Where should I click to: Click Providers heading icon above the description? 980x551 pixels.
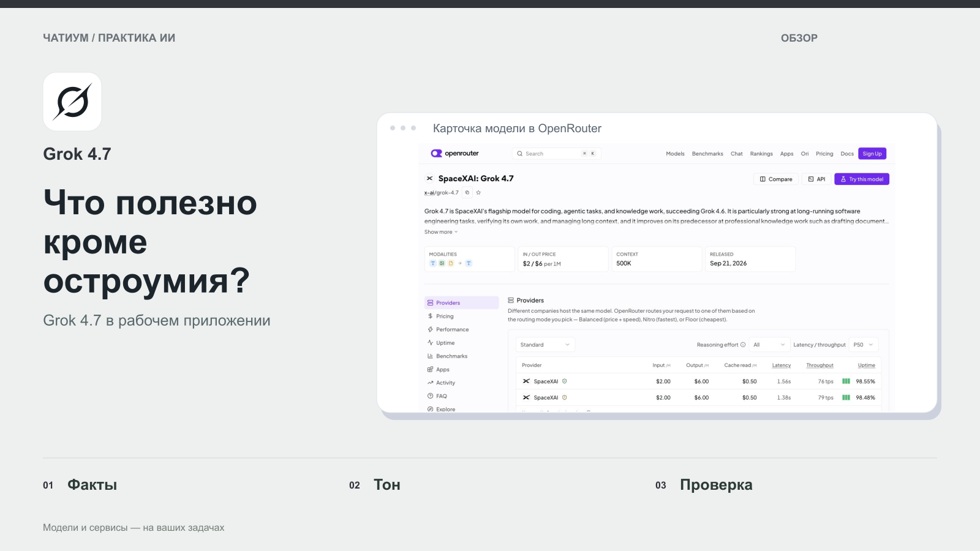coord(511,301)
